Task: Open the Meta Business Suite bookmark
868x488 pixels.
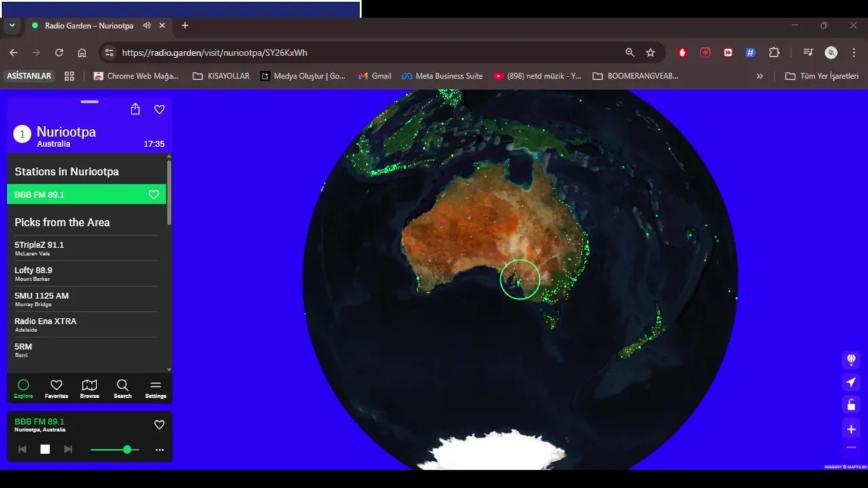Action: point(442,76)
